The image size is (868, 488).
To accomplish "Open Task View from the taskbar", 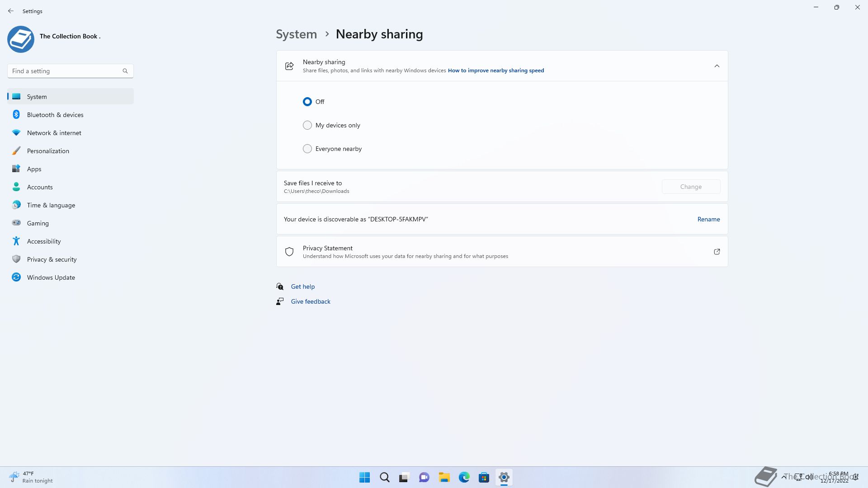I will pos(404,477).
